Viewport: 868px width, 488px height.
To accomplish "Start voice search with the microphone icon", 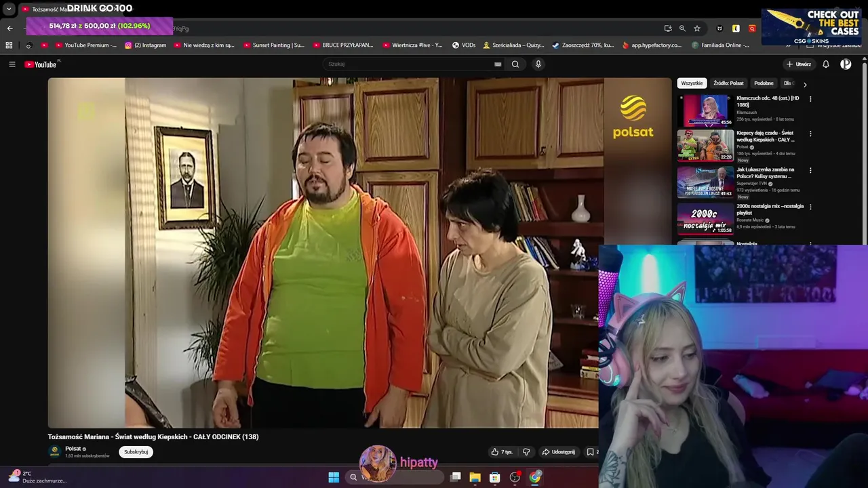I will 538,64.
